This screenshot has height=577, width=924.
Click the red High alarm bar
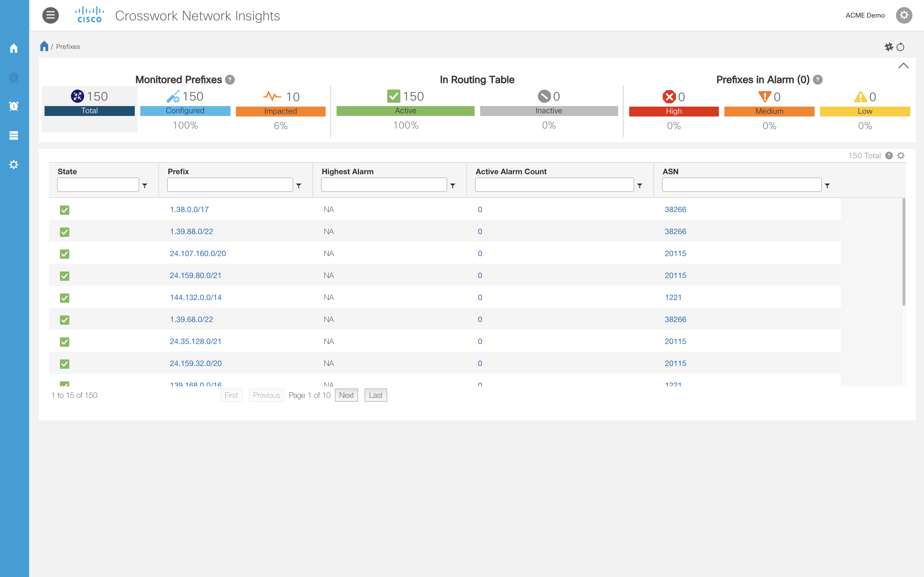coord(673,112)
